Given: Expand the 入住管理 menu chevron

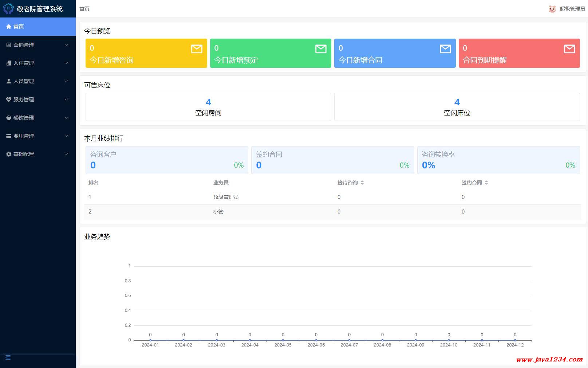Looking at the screenshot, I should [66, 63].
